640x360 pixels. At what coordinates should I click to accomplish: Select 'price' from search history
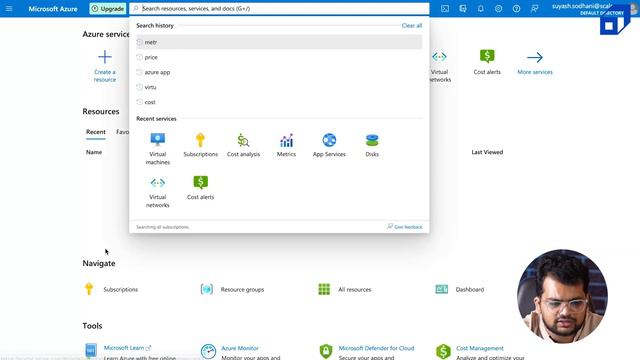pos(279,57)
